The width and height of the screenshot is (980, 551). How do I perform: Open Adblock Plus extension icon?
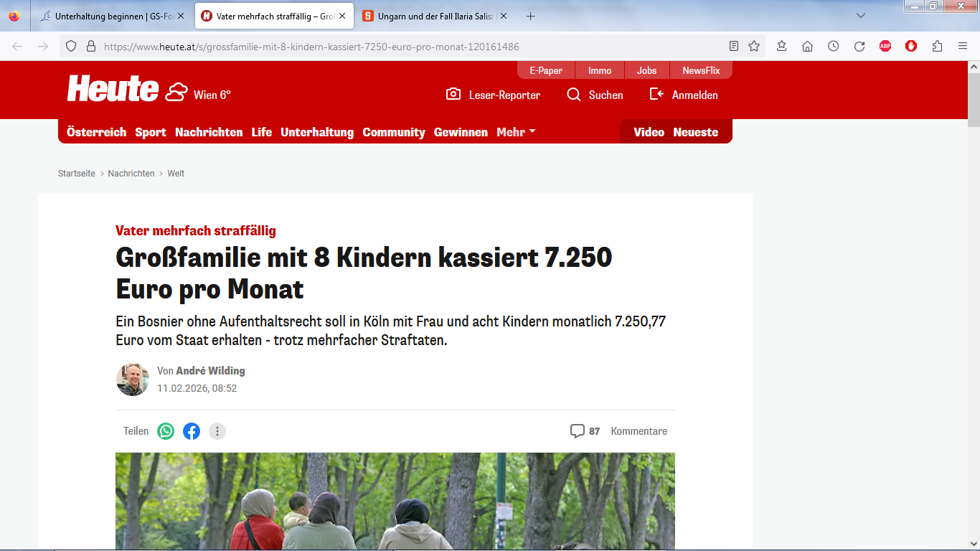885,47
